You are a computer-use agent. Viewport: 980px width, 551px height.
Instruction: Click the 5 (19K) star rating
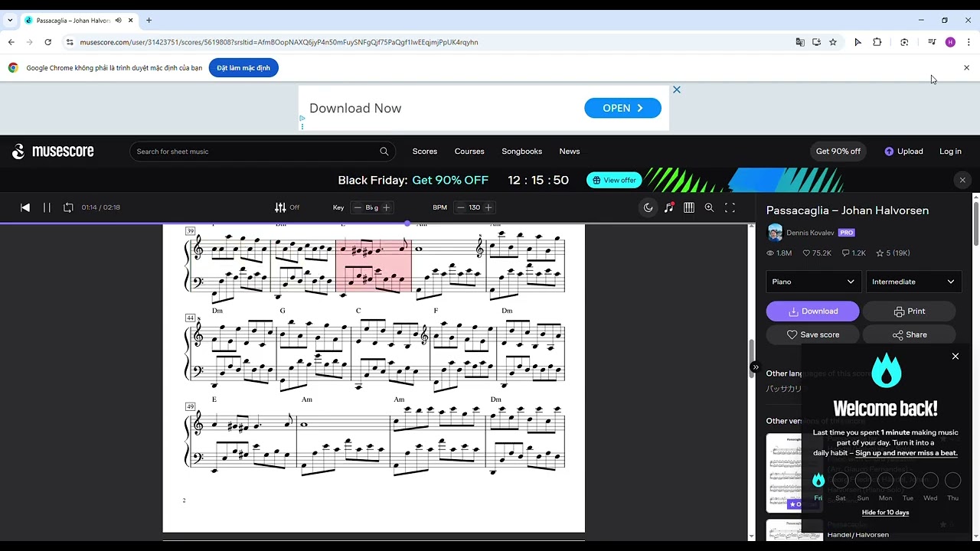coord(893,253)
